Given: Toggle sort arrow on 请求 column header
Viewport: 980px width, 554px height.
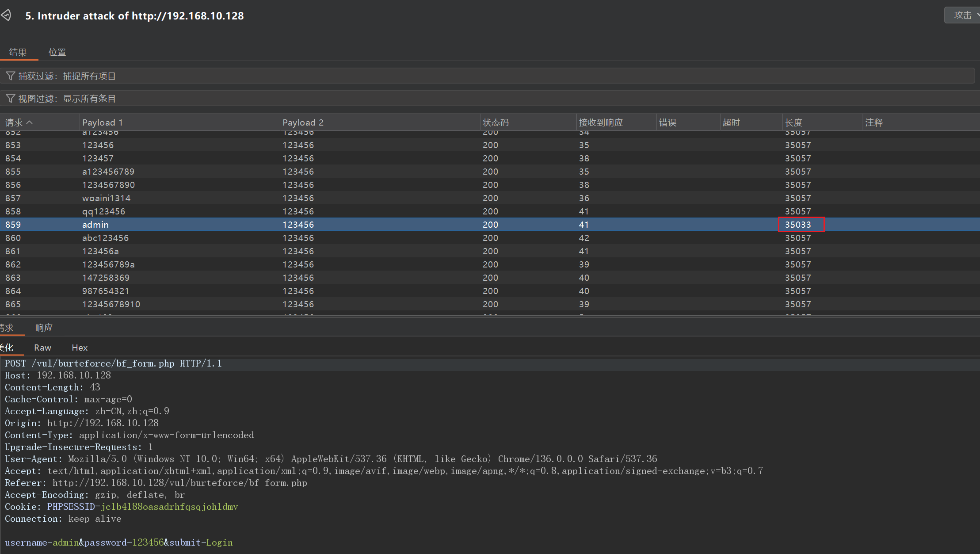Looking at the screenshot, I should point(30,122).
